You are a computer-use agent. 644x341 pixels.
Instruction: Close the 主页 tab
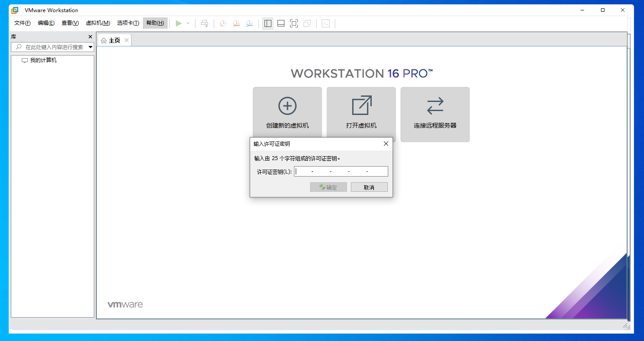pos(126,40)
